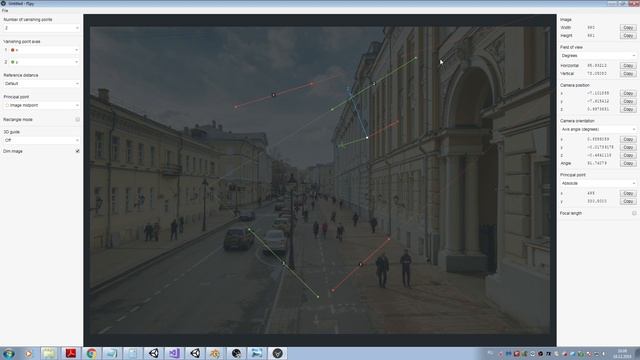Uncheck the Dim image checkbox

coord(78,151)
